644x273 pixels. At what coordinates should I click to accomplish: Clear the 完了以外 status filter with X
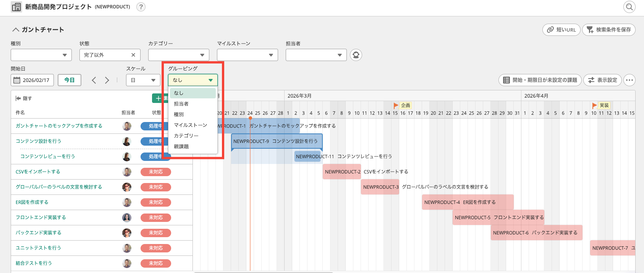133,55
